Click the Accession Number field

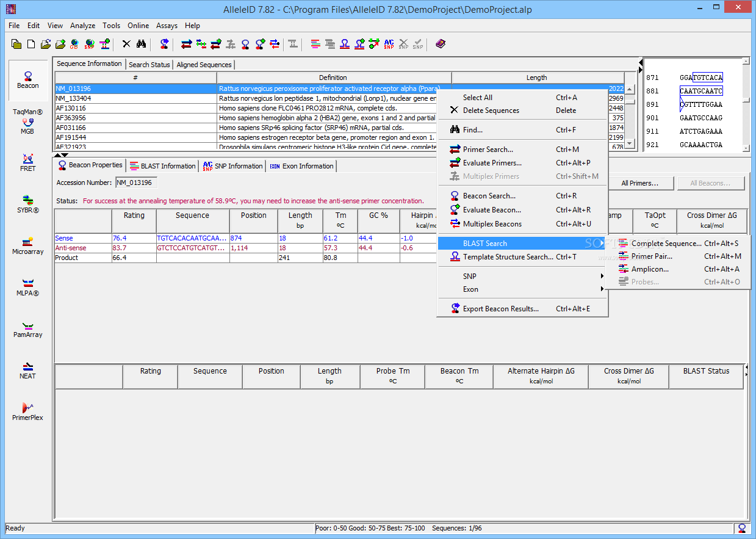(x=136, y=183)
